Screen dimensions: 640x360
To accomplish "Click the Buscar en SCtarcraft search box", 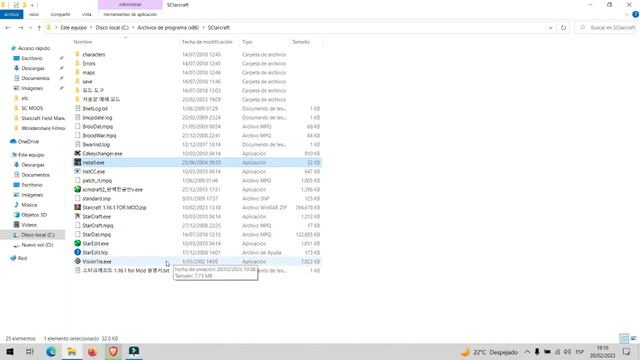I will pyautogui.click(x=606, y=28).
